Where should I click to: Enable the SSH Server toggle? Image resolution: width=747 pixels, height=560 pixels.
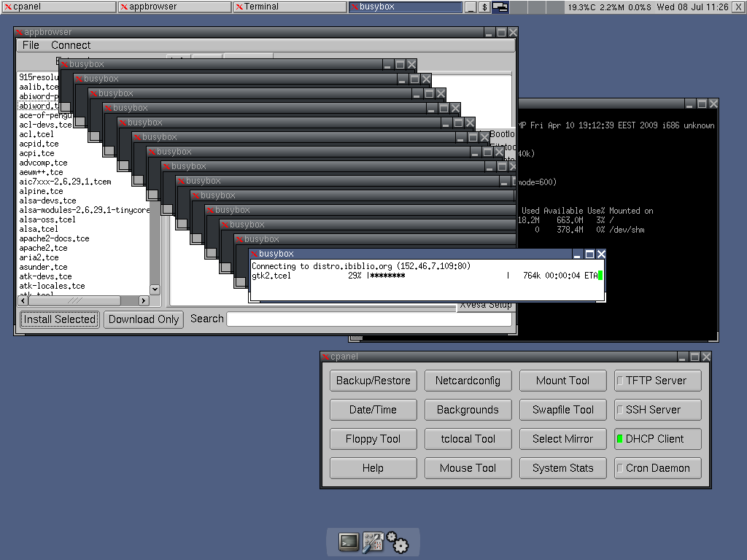(658, 410)
